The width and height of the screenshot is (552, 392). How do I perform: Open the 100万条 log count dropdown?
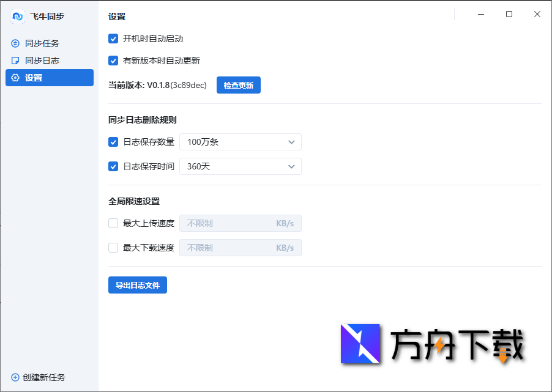tap(240, 141)
